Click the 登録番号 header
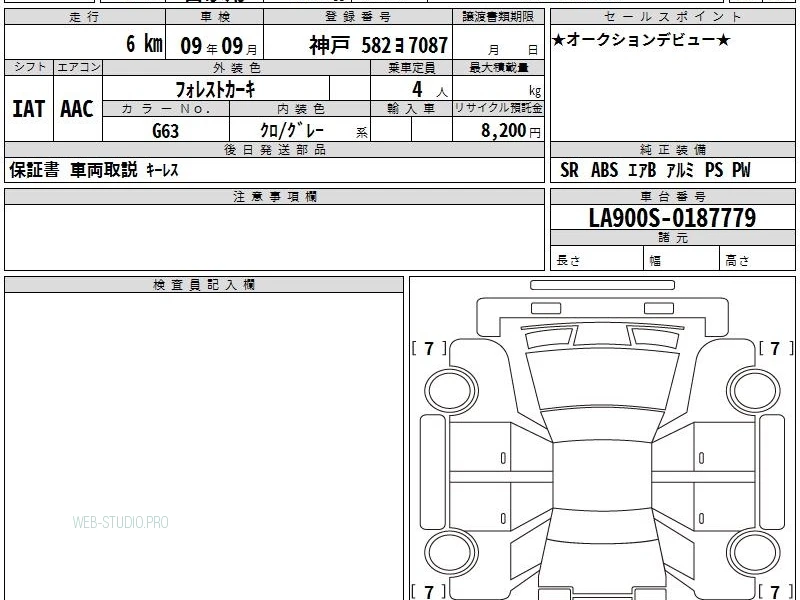Image resolution: width=800 pixels, height=600 pixels. pyautogui.click(x=358, y=17)
